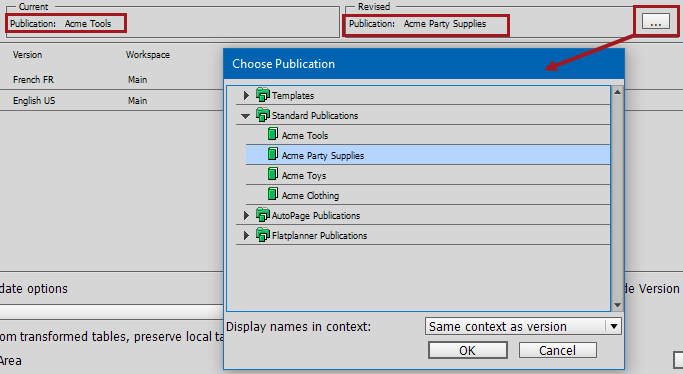Image resolution: width=683 pixels, height=374 pixels.
Task: Select the English US version row
Action: (111, 101)
